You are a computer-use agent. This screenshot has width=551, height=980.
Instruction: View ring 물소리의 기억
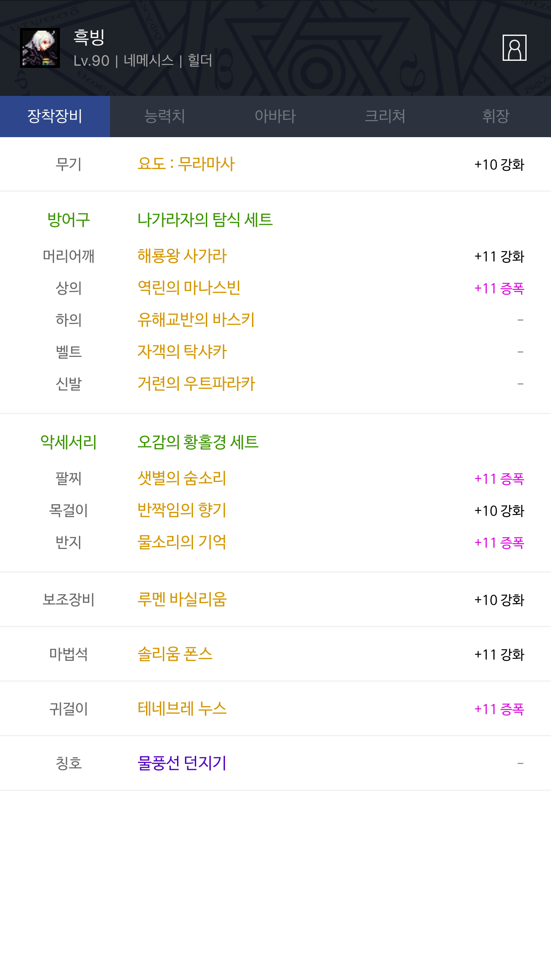pos(182,542)
